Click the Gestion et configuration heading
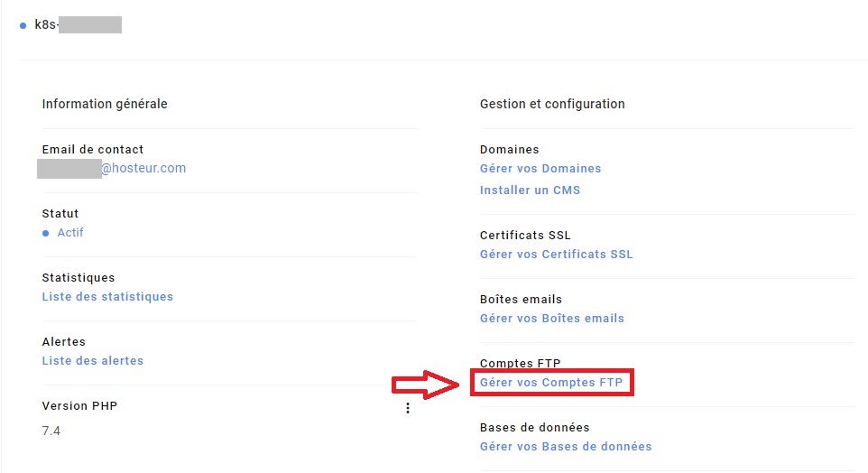 (552, 104)
